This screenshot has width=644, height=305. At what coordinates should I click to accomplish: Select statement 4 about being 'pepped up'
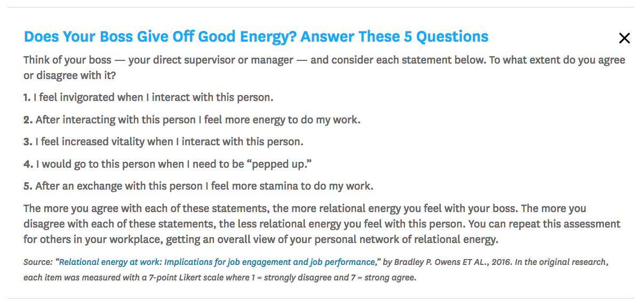(168, 165)
